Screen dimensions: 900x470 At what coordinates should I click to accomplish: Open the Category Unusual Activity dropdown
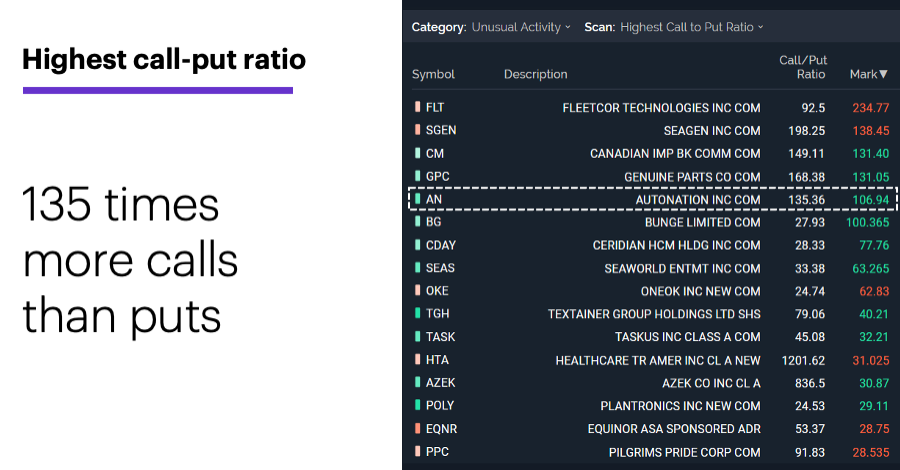(x=521, y=27)
